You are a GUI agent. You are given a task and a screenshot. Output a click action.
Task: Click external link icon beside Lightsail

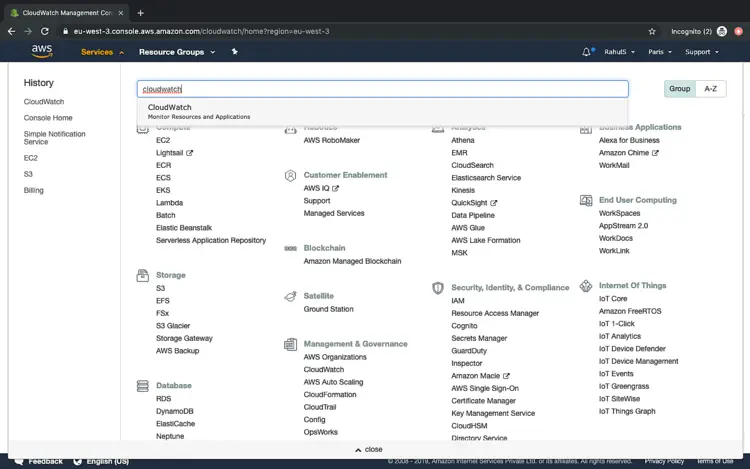(189, 153)
